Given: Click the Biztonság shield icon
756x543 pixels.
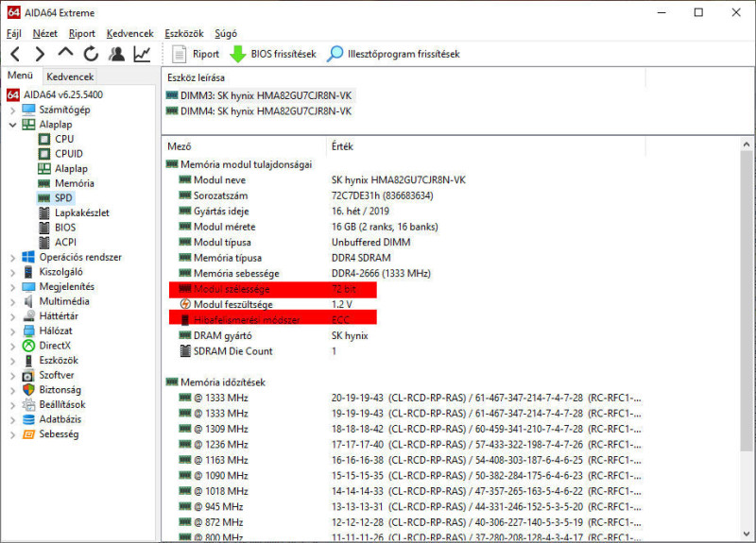Looking at the screenshot, I should pyautogui.click(x=28, y=390).
